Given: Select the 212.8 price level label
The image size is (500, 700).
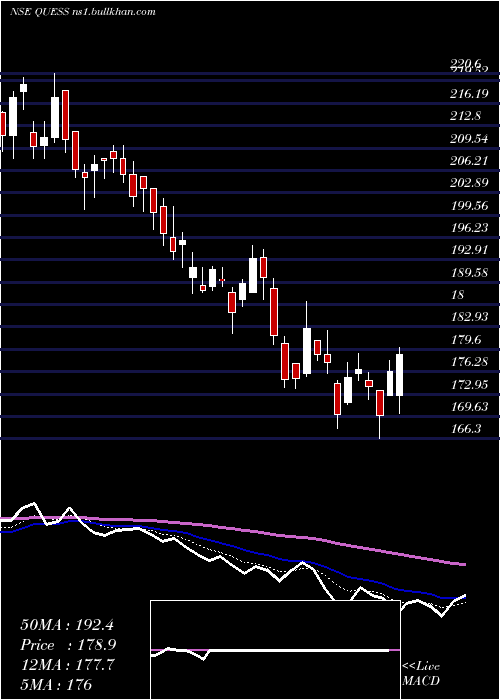Looking at the screenshot, I should pyautogui.click(x=466, y=116).
